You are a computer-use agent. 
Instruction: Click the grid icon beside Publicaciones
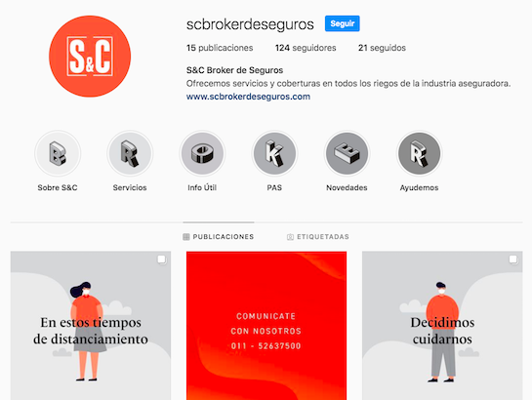click(185, 237)
